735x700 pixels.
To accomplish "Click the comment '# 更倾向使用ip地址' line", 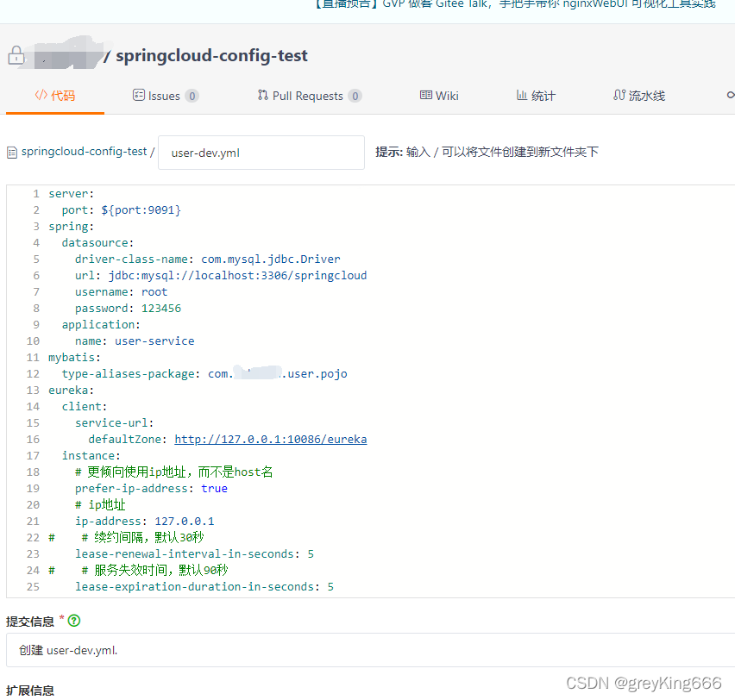I will coord(173,472).
